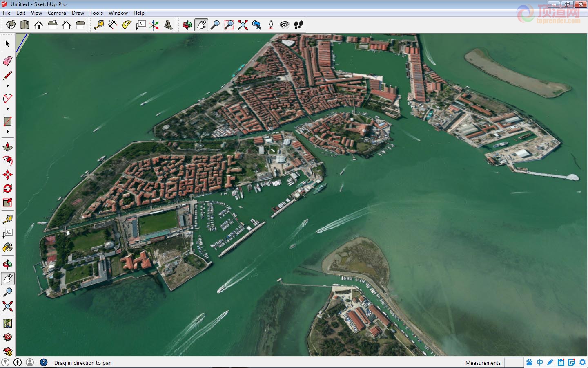Open the Camera menu

57,13
